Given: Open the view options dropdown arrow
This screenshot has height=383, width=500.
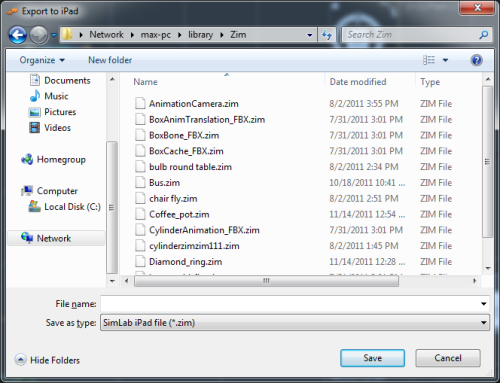Looking at the screenshot, I should 445,60.
